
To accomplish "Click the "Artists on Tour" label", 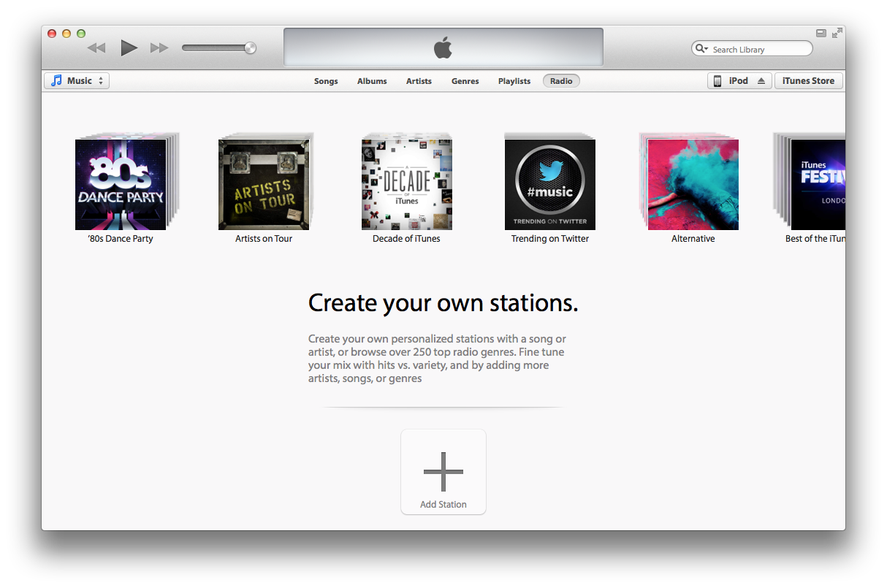I will click(264, 239).
